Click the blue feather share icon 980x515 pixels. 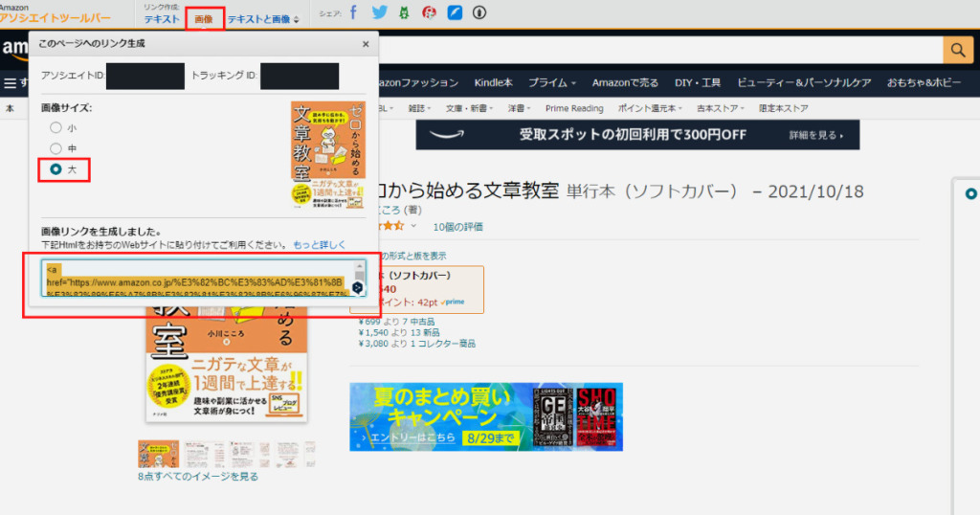[x=455, y=12]
